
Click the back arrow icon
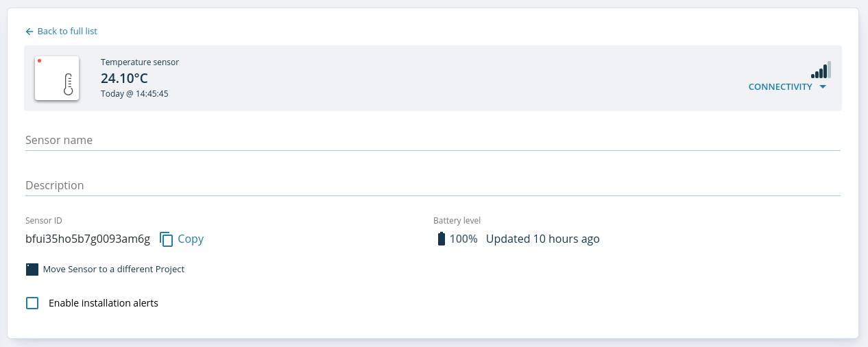point(29,32)
